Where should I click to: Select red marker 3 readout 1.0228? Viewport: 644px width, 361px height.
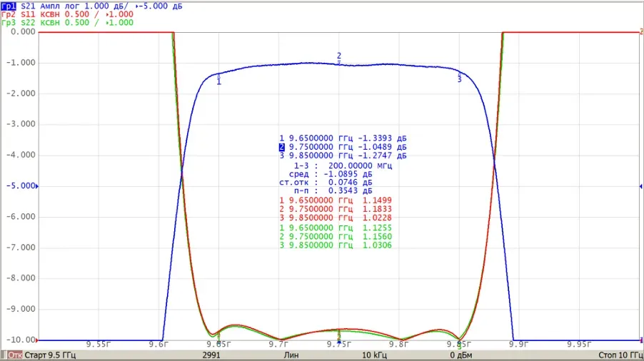tap(336, 218)
